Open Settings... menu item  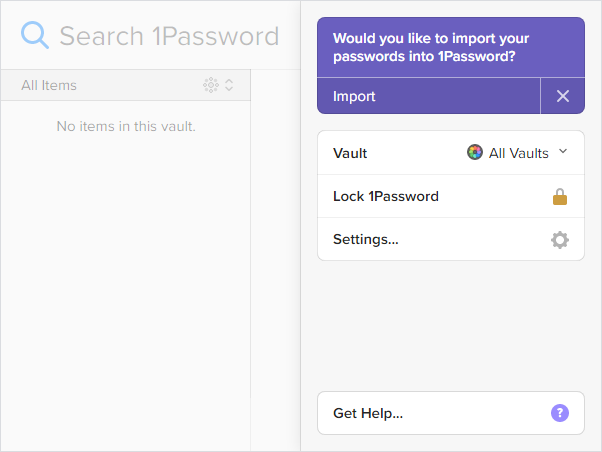pos(451,239)
